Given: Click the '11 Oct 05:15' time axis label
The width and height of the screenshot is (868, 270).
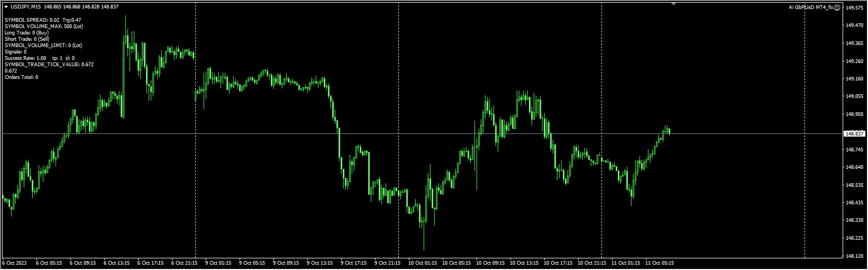Looking at the screenshot, I should coord(660,263).
